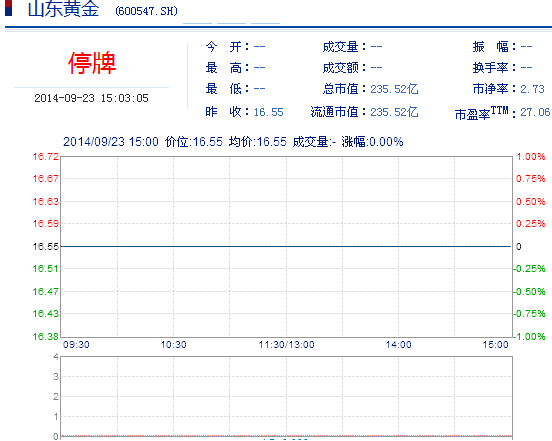This screenshot has height=441, width=552.
Task: Click the volume axis label 3
Action: click(x=56, y=377)
